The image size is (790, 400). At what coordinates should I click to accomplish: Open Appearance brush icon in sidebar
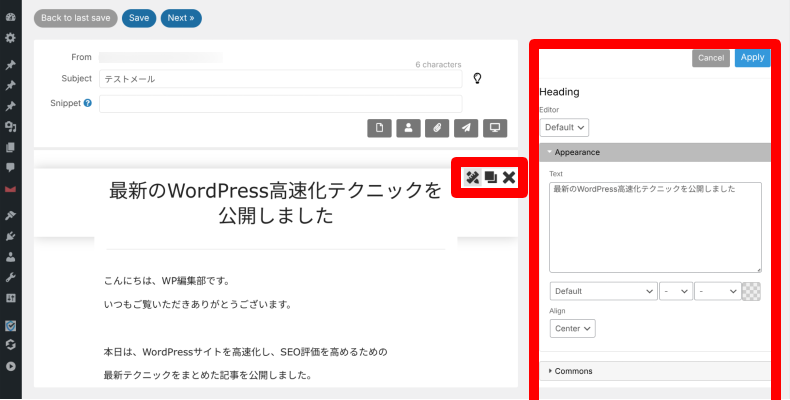11,216
